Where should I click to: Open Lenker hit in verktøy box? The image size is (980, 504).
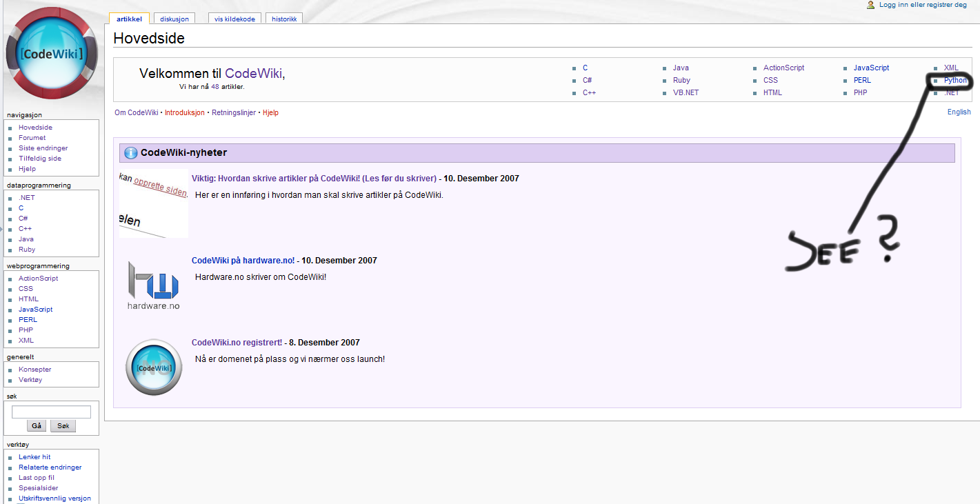[x=34, y=457]
